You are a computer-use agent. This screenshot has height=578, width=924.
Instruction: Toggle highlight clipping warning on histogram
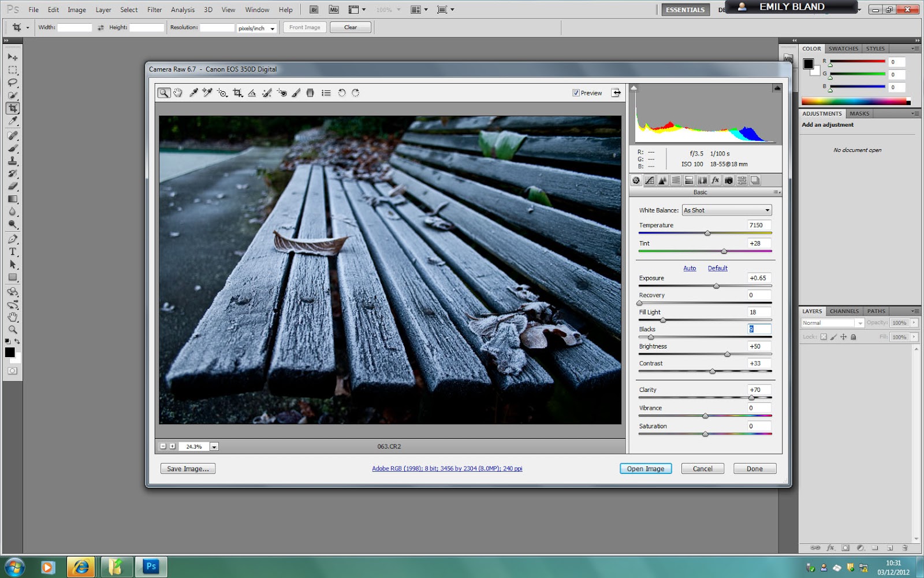click(777, 88)
